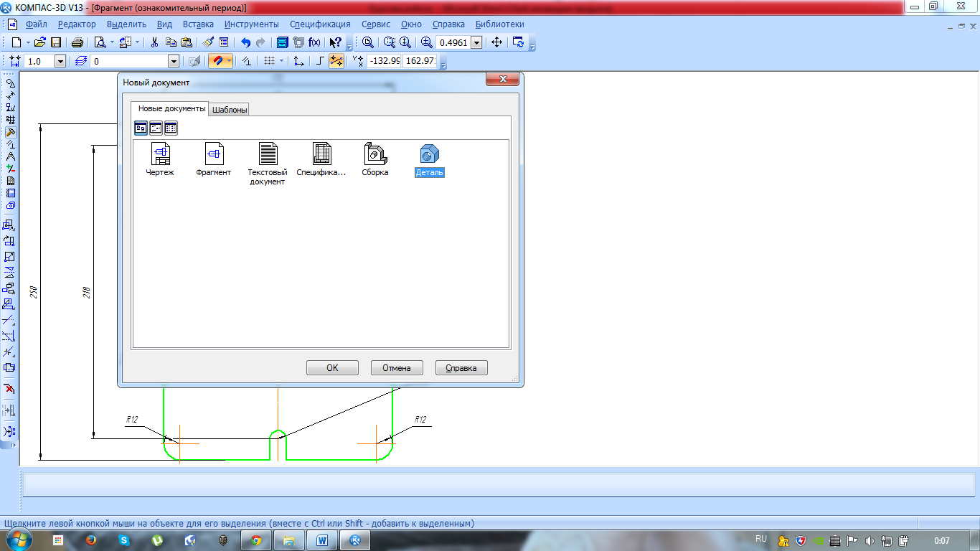The width and height of the screenshot is (980, 551).
Task: Toggle the grid display icon
Action: [x=269, y=61]
